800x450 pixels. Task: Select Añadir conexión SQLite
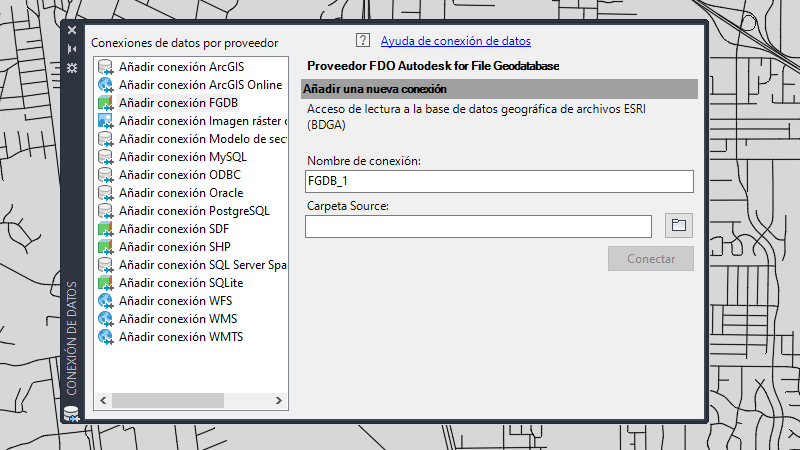[x=181, y=283]
